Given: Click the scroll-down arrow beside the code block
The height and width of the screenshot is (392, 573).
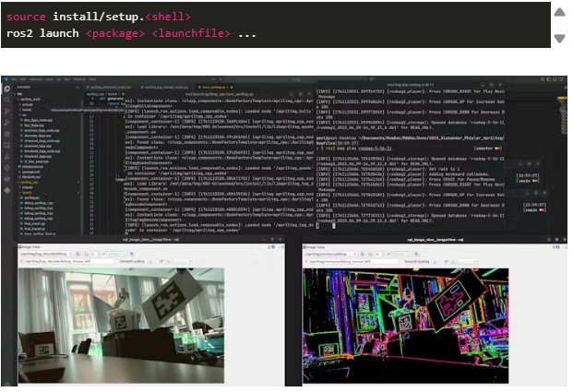Looking at the screenshot, I should (559, 39).
